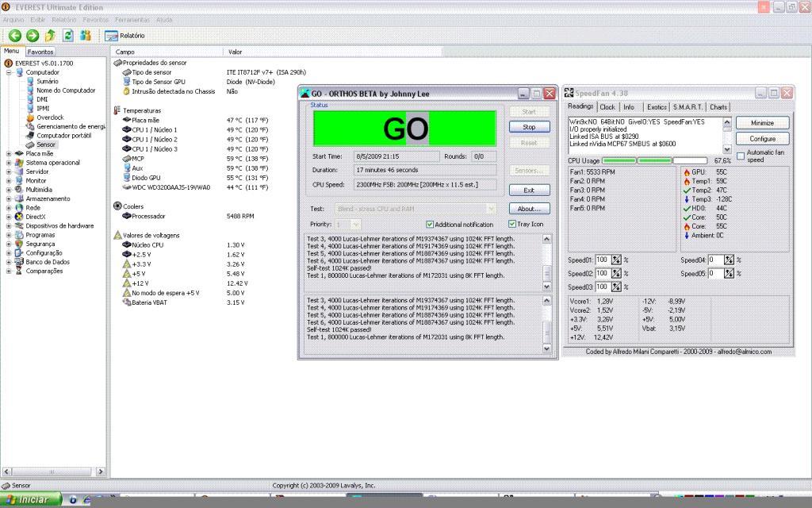812x508 pixels.
Task: Click the Valor column header
Action: point(333,52)
